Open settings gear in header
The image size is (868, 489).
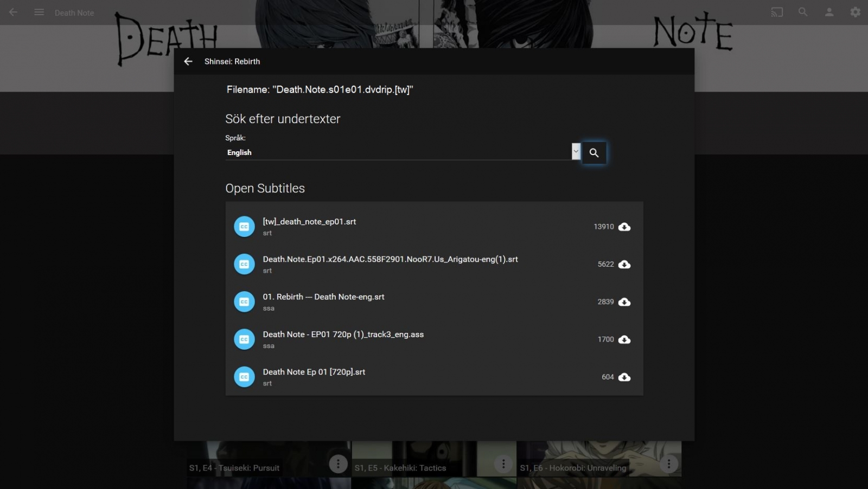click(856, 12)
